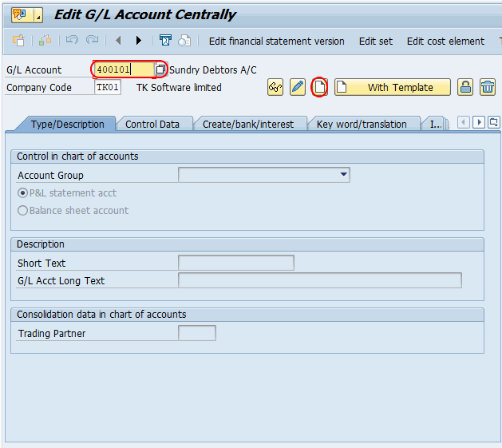Open the SAP menu icon beside the title
The image size is (502, 448).
(x=27, y=14)
